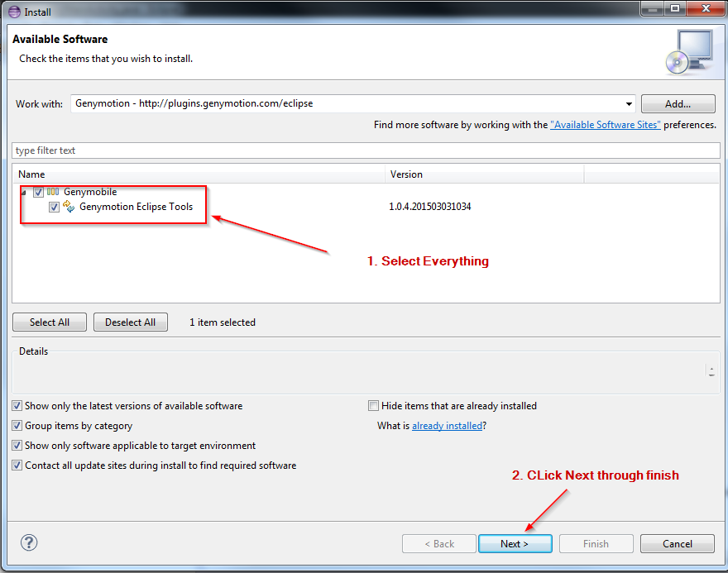This screenshot has height=573, width=728.
Task: Open the already installed link
Action: (x=447, y=426)
